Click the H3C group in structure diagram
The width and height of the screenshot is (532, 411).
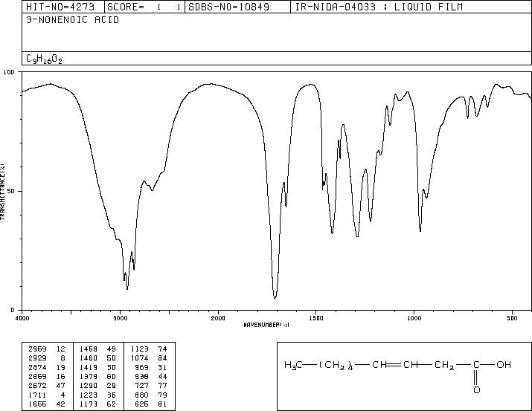pyautogui.click(x=293, y=365)
